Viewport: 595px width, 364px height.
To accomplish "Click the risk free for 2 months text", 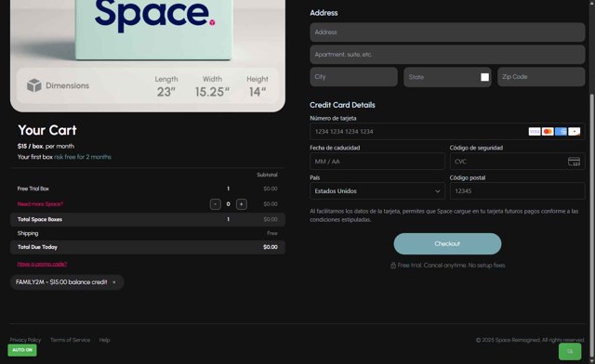I will pos(83,157).
